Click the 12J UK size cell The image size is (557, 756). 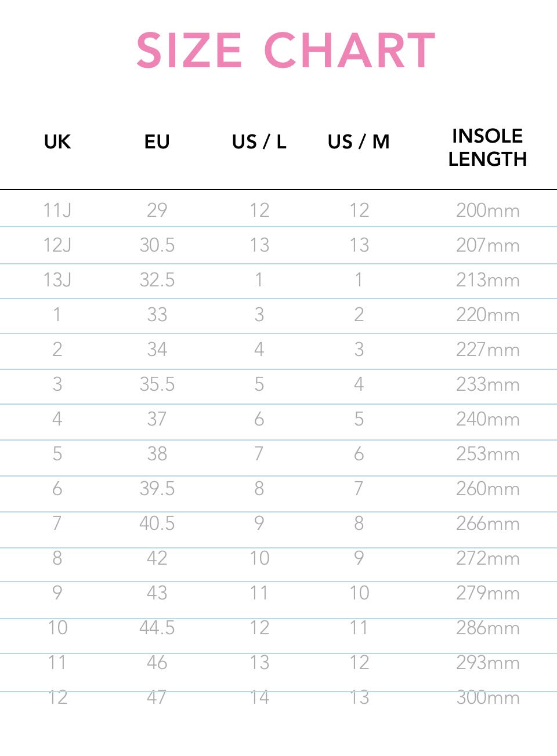(57, 245)
